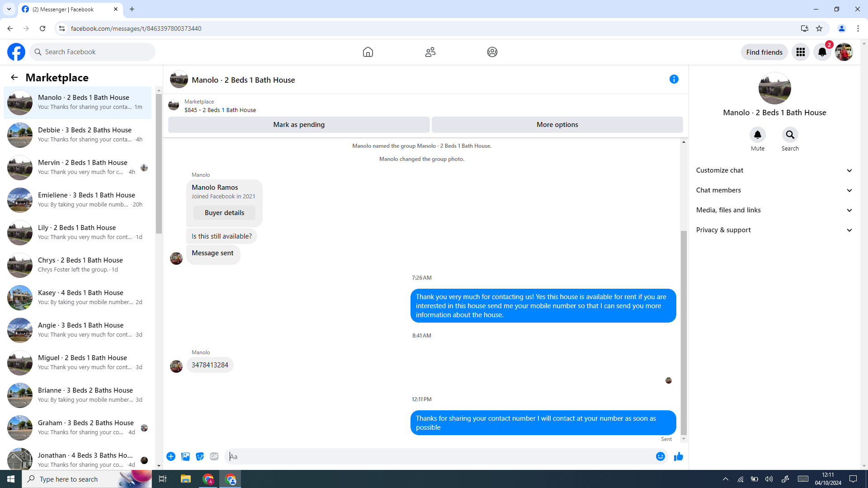This screenshot has width=868, height=488.
Task: Open more actions plus icon in composer
Action: coord(171,456)
